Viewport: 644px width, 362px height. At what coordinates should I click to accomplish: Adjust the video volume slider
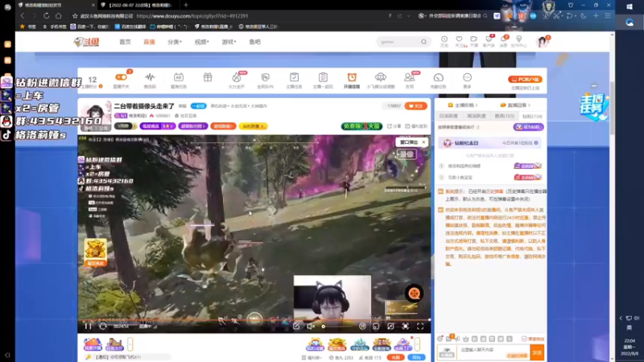[x=336, y=327]
